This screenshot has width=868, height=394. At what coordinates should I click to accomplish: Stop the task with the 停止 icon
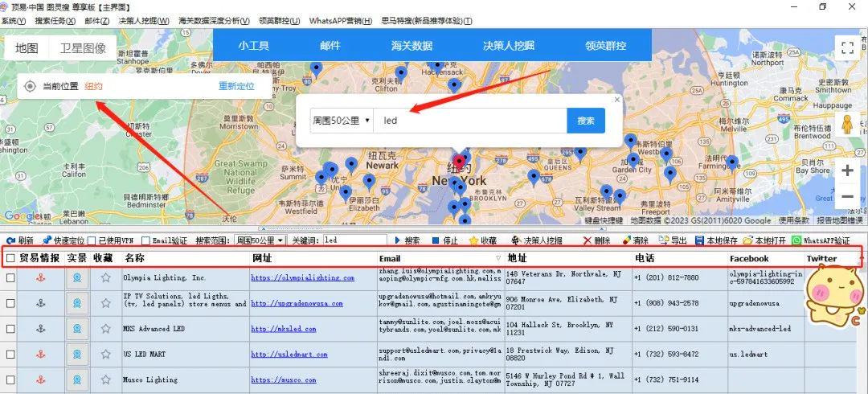click(436, 240)
